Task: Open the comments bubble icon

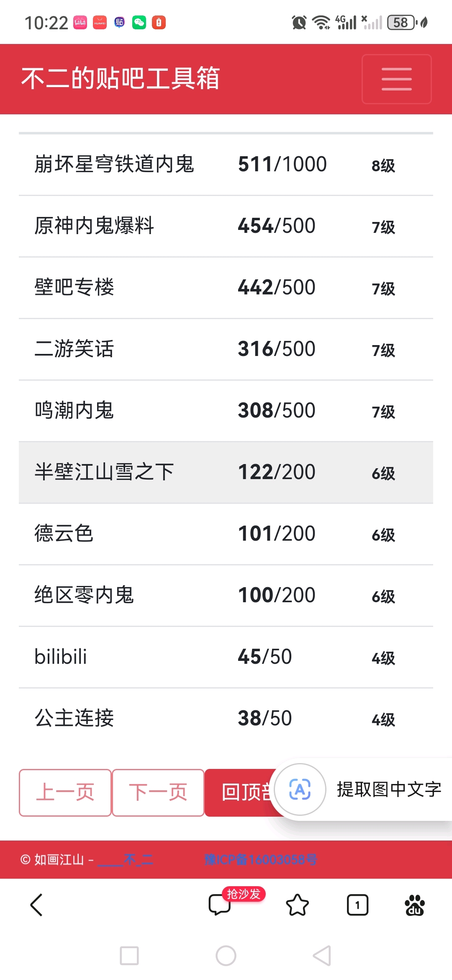Action: click(x=220, y=905)
